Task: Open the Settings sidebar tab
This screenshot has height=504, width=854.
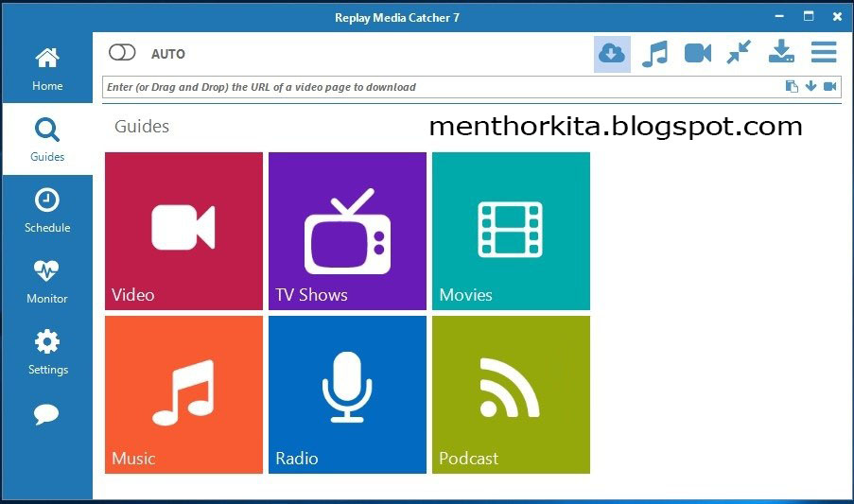Action: pyautogui.click(x=47, y=352)
